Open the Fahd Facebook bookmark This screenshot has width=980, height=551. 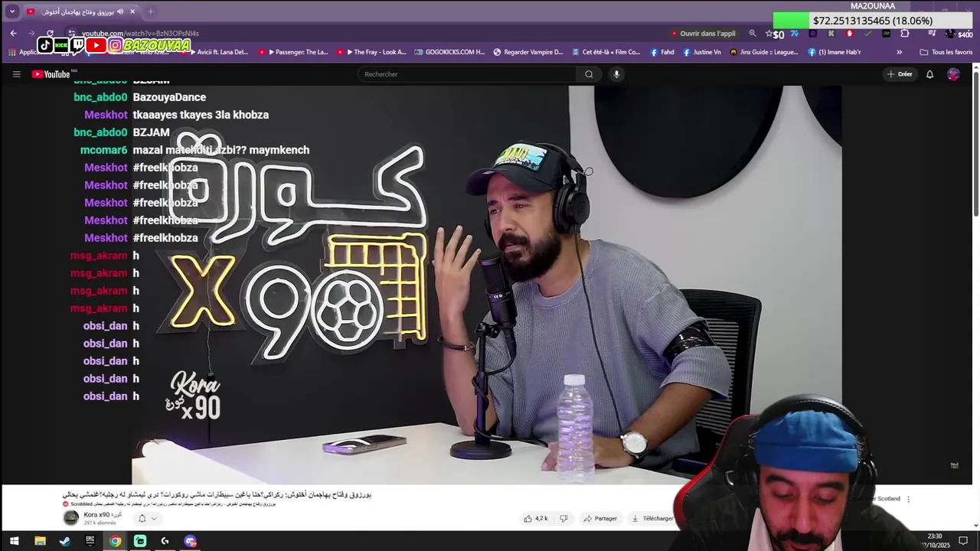point(662,52)
